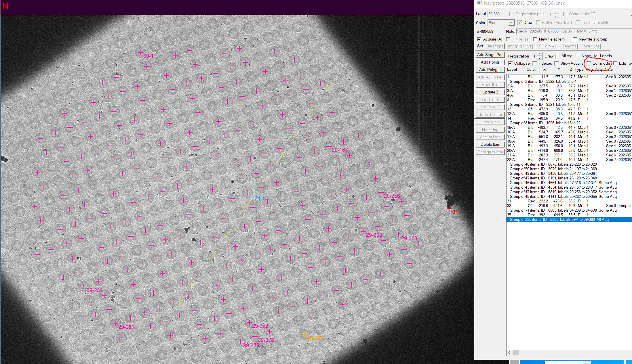The width and height of the screenshot is (632, 364).
Task: Start Add Polygon
Action: click(490, 70)
